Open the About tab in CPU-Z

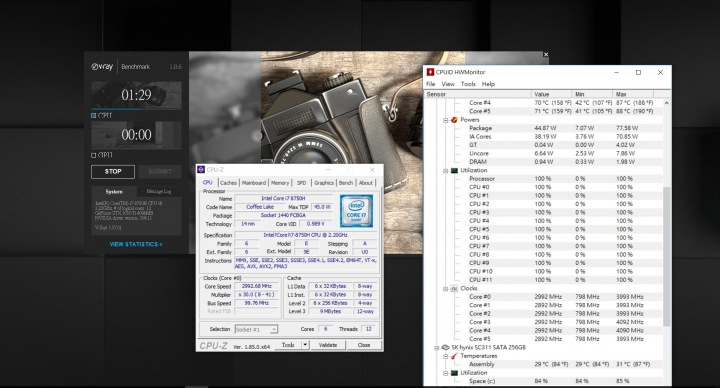click(366, 183)
